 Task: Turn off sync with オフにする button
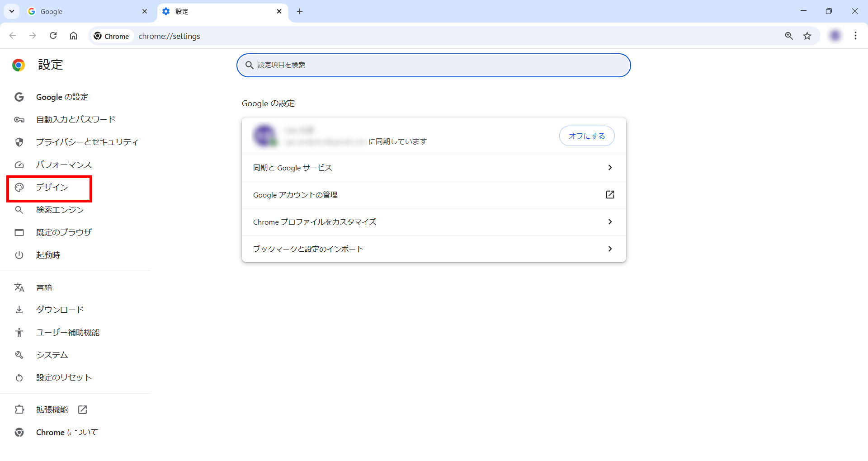pyautogui.click(x=587, y=136)
